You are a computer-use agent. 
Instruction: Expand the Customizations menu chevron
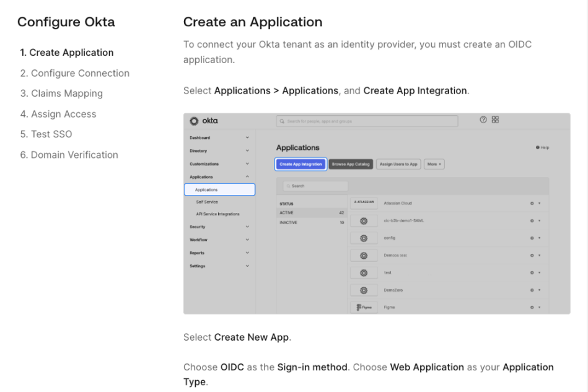(247, 163)
